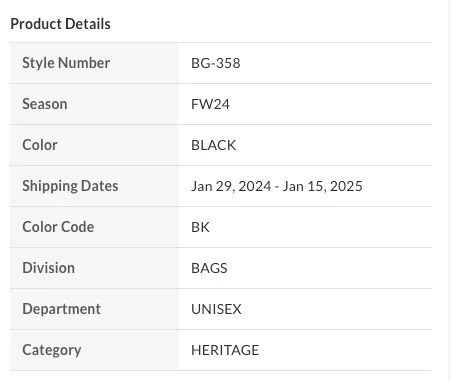Click the BK color code value
The width and height of the screenshot is (451, 382).
click(x=200, y=227)
